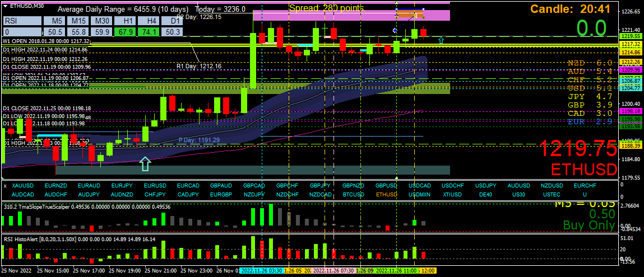644x277 pixels.
Task: Switch chart to EURNZD symbol
Action: (55, 186)
